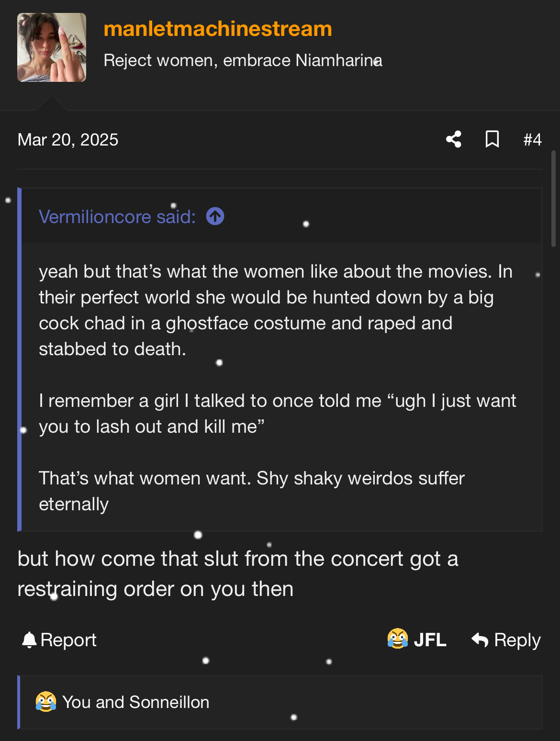Click the reply text below the quote

[x=237, y=573]
